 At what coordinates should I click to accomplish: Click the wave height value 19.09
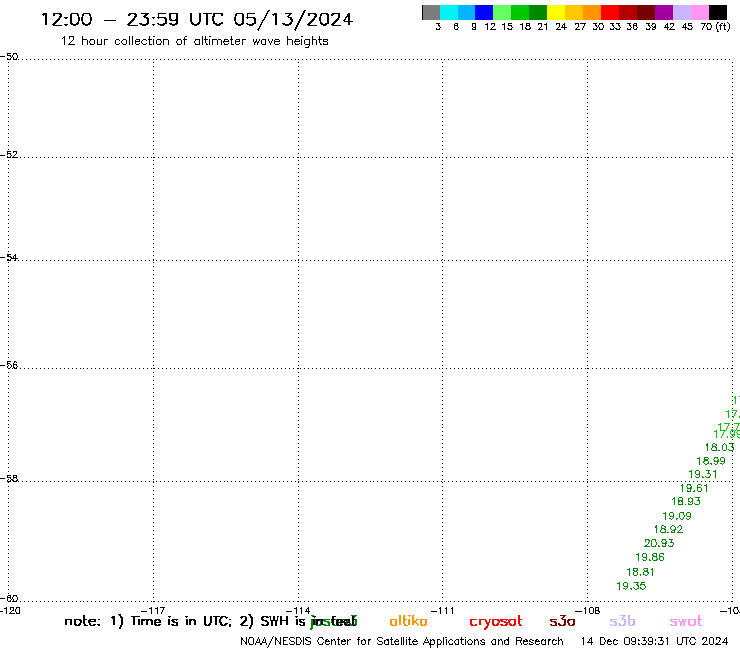(677, 516)
